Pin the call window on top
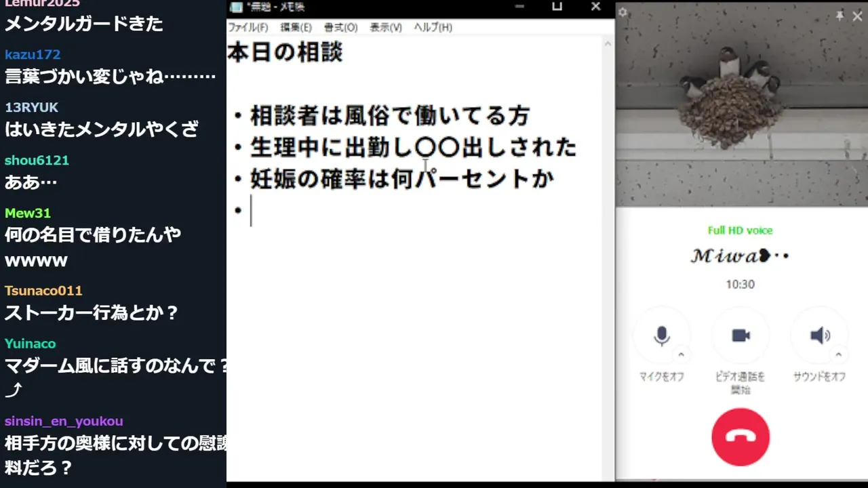Screen dimensions: 868x488 [840, 15]
